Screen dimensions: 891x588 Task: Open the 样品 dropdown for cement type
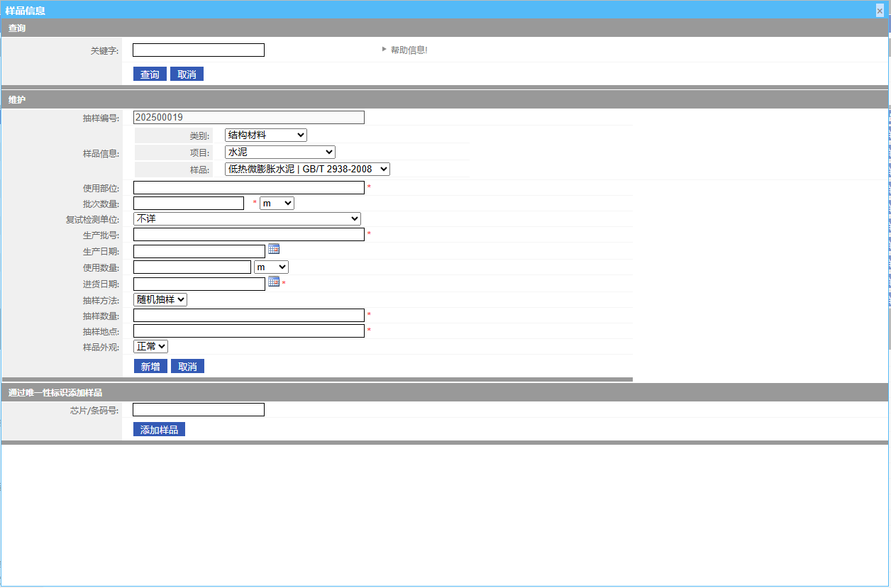pos(307,169)
